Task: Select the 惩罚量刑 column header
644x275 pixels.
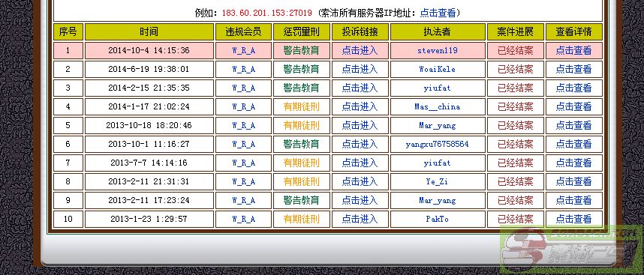Action: [x=302, y=32]
